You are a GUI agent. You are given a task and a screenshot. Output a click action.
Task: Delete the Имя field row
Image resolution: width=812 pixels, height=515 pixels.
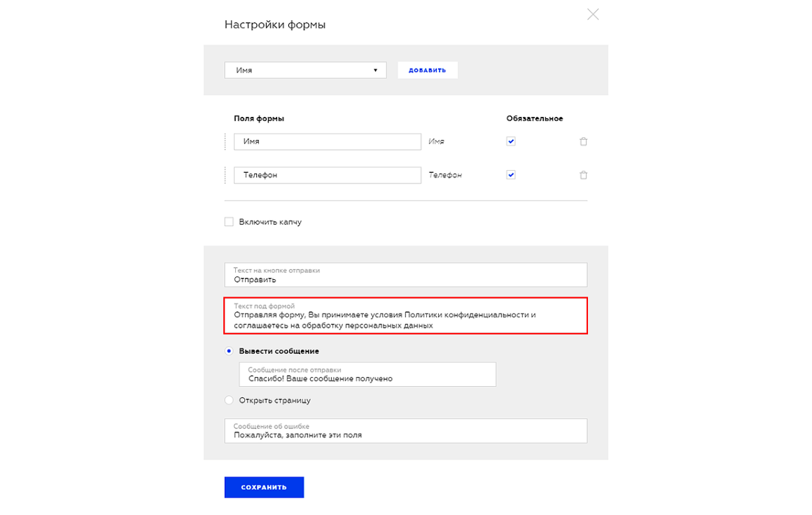click(x=584, y=141)
